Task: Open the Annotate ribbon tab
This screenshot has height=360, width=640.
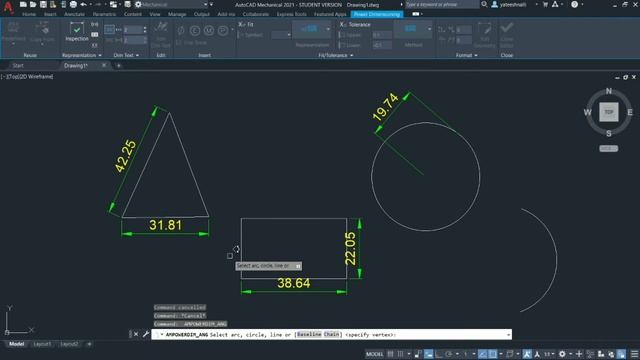Action: pos(74,14)
